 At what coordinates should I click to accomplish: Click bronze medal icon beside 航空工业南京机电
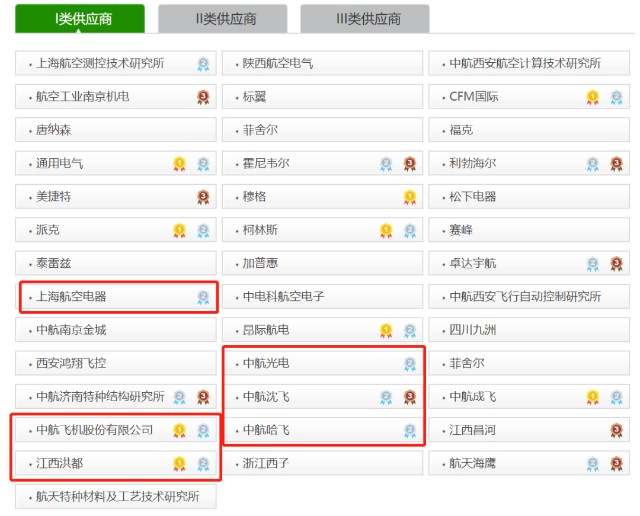pyautogui.click(x=203, y=97)
